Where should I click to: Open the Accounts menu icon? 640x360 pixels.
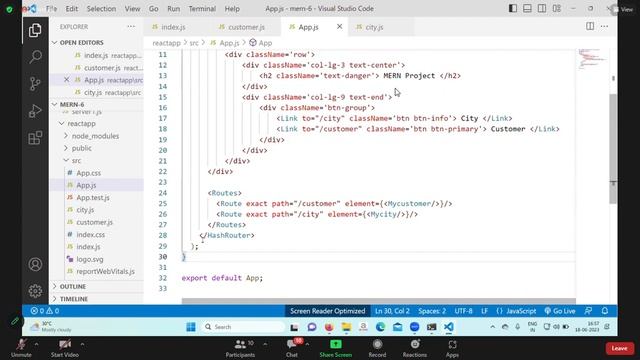35,264
